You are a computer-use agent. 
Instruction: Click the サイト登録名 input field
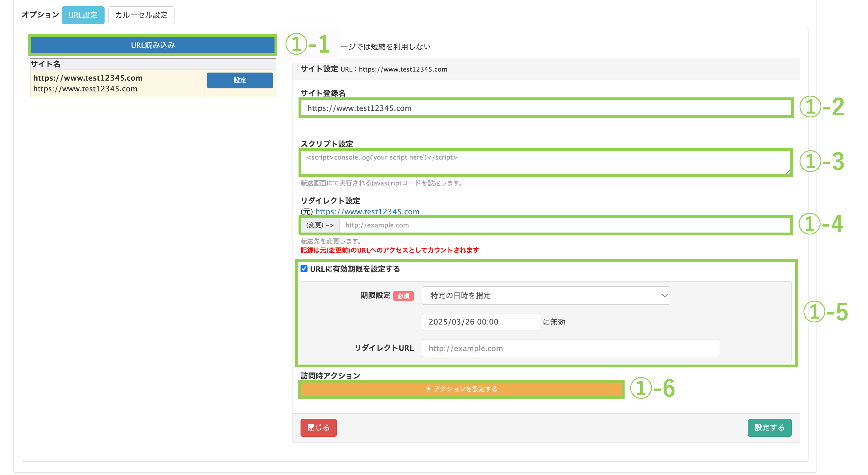[x=546, y=108]
